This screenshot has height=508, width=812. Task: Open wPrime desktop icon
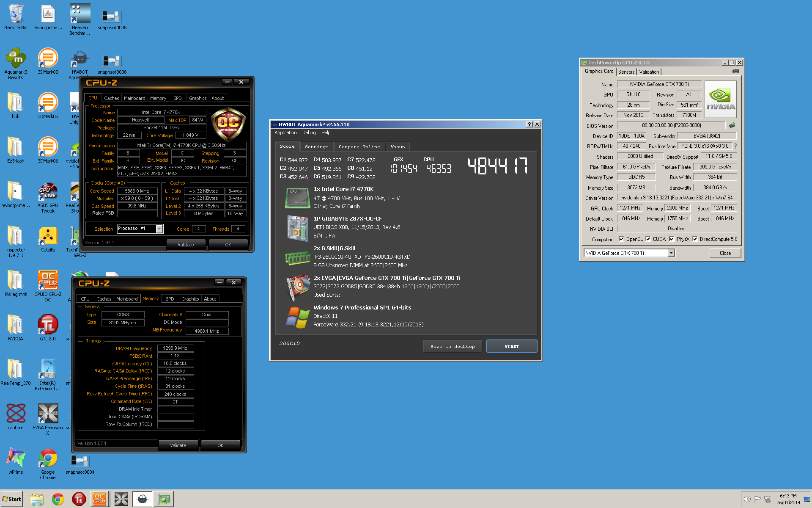(16, 461)
